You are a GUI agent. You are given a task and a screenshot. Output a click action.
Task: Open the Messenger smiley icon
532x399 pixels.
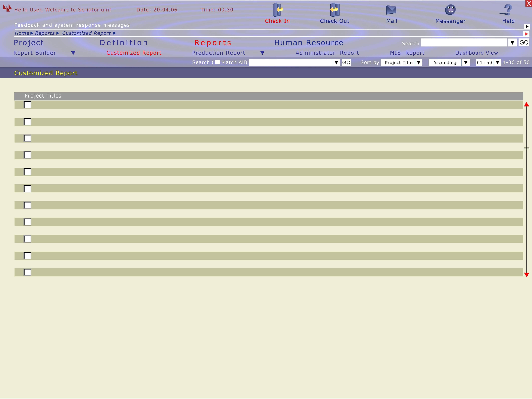tap(450, 10)
